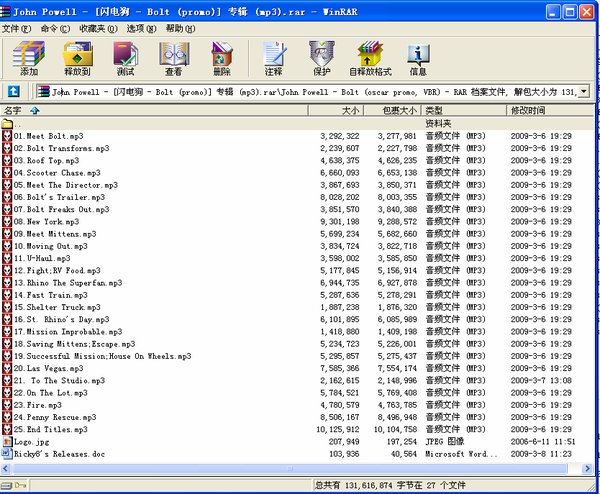600x494 pixels.
Task: Select file 04.Scooter Chase.mp3
Action: pyautogui.click(x=57, y=173)
